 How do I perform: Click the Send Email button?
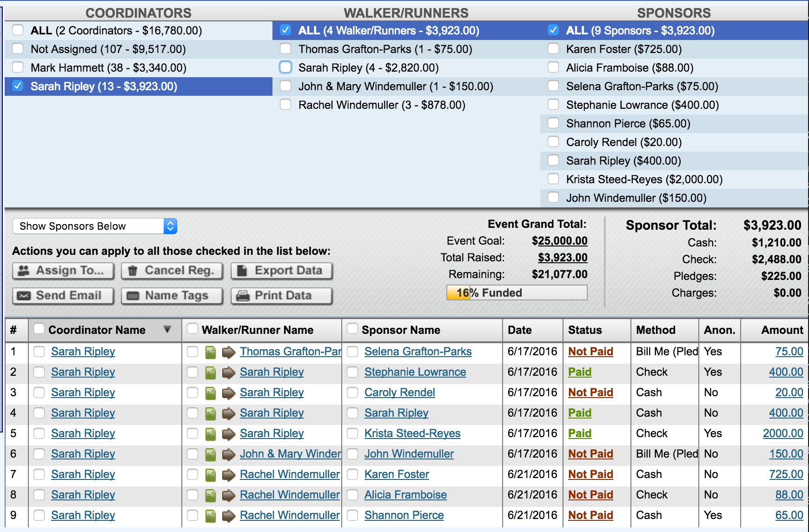pos(63,296)
